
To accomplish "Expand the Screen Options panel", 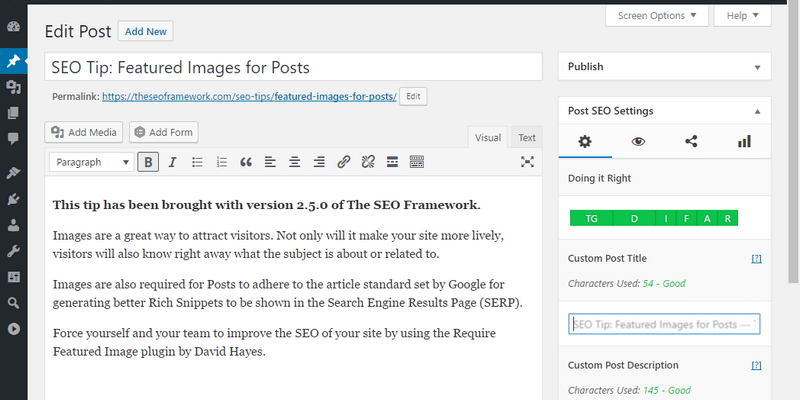I will pyautogui.click(x=656, y=16).
